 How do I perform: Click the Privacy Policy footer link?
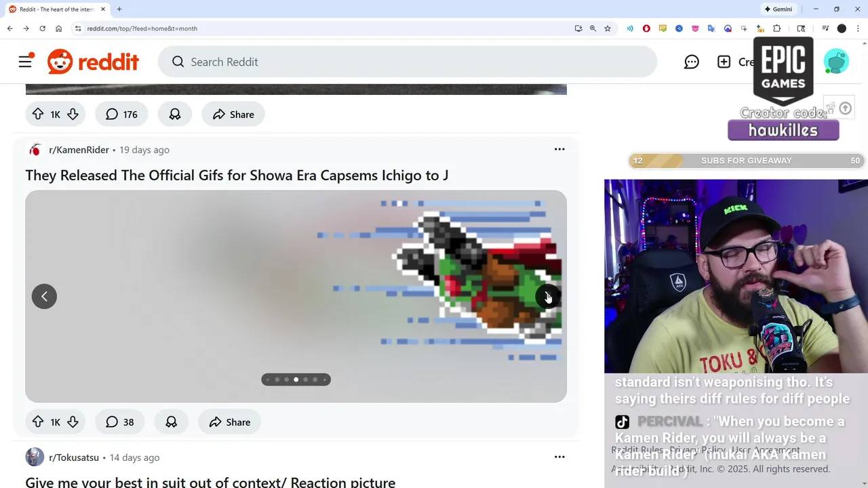(698, 450)
